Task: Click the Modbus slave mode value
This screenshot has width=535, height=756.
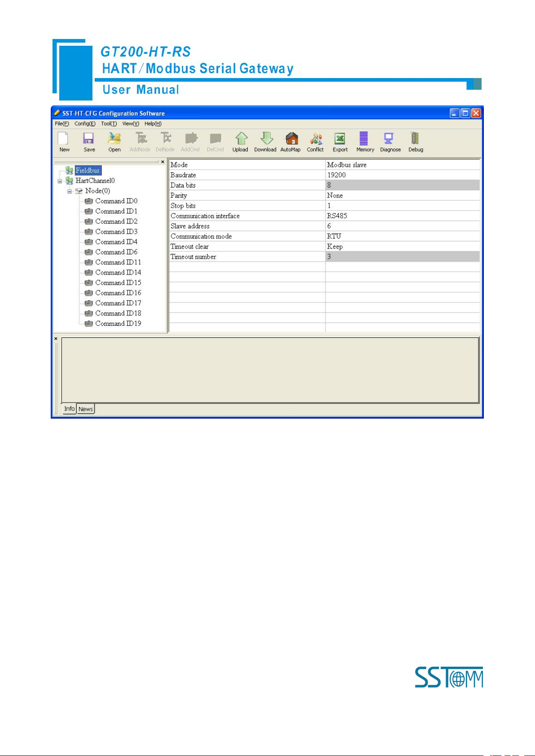Action: (x=403, y=165)
